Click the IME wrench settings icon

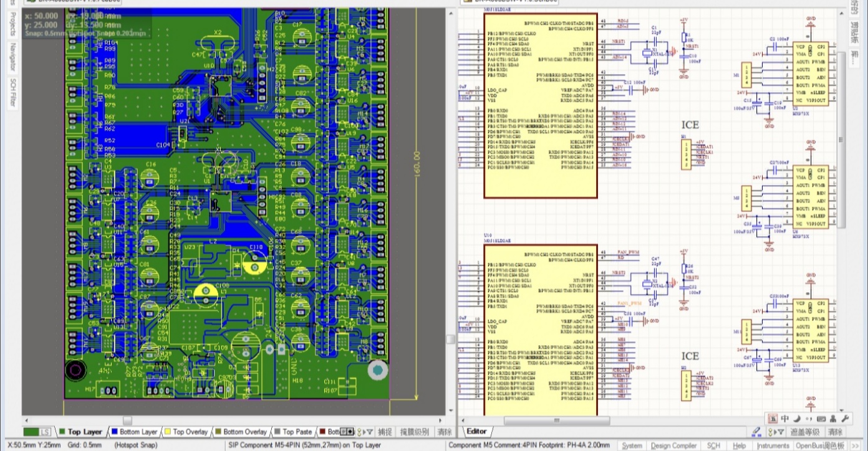[x=846, y=419]
